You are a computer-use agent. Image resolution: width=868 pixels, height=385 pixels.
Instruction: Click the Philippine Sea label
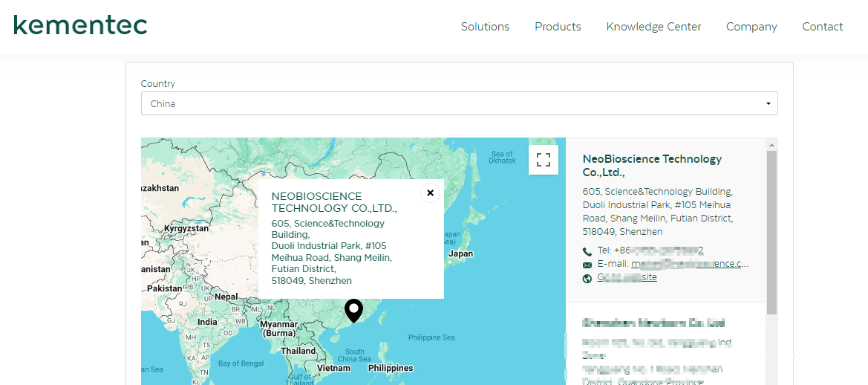[431, 337]
